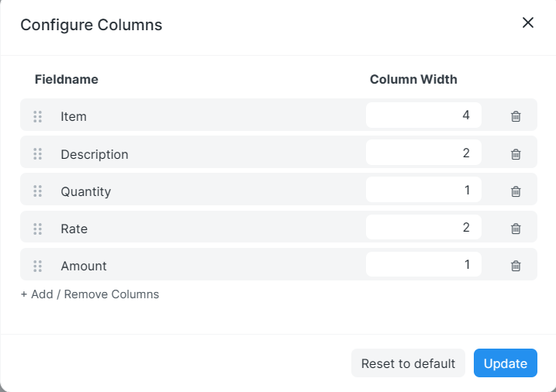This screenshot has width=556, height=392.
Task: Edit the Item column width field
Action: pyautogui.click(x=423, y=115)
